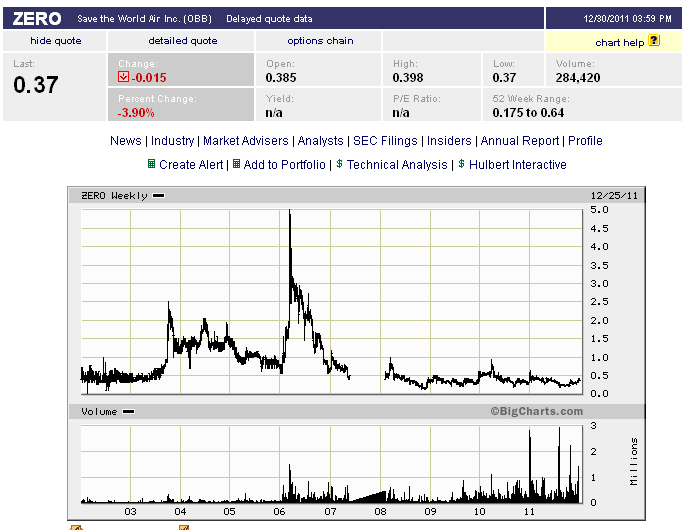
Task: Open the Annual Report link
Action: point(520,141)
